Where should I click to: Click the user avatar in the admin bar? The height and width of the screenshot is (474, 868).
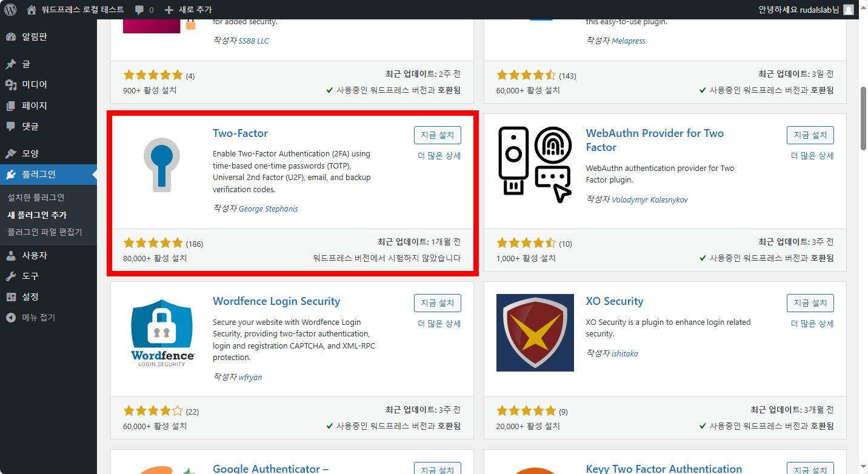tap(849, 10)
